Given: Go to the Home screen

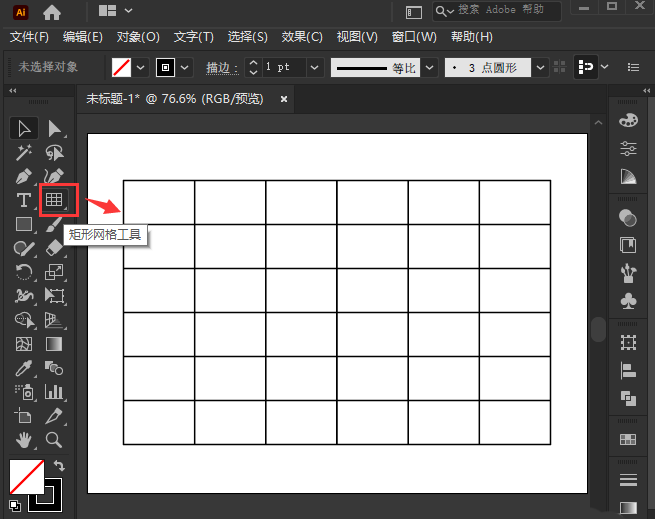Looking at the screenshot, I should (52, 13).
